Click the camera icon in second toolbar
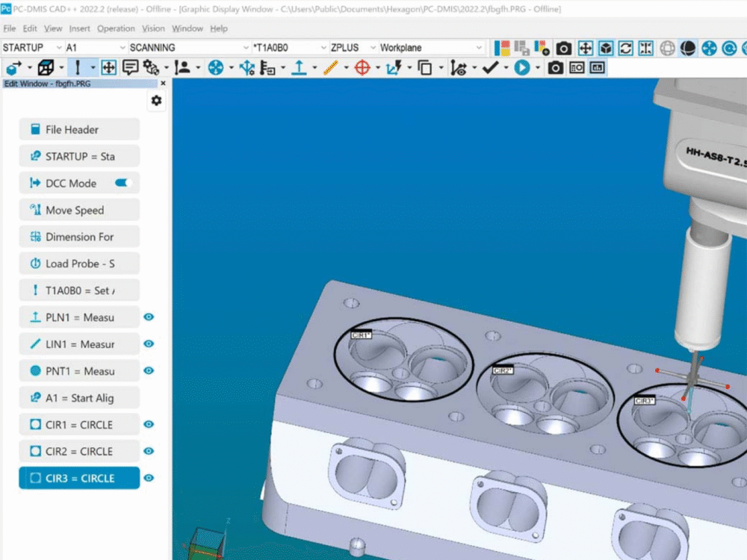747x560 pixels. coord(555,68)
